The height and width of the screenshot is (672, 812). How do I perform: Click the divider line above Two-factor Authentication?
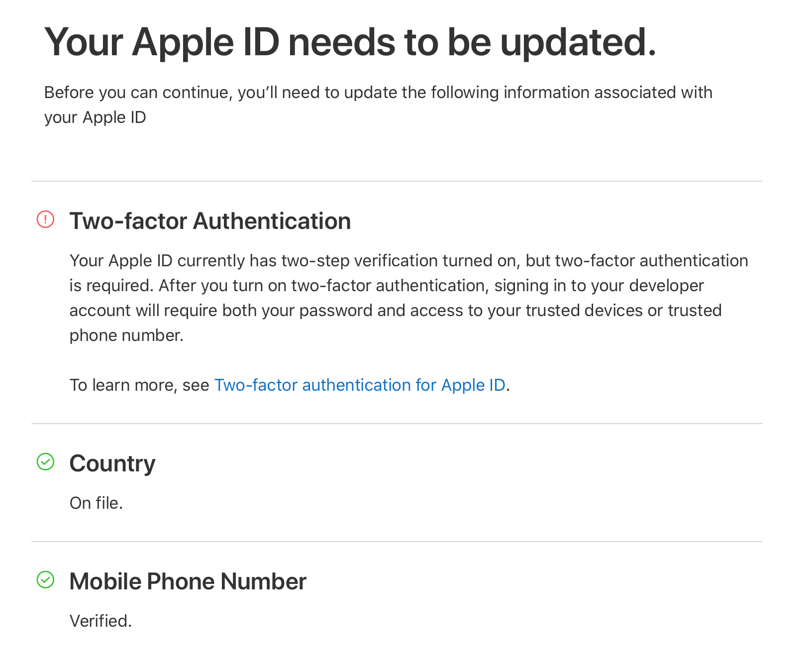click(x=397, y=181)
